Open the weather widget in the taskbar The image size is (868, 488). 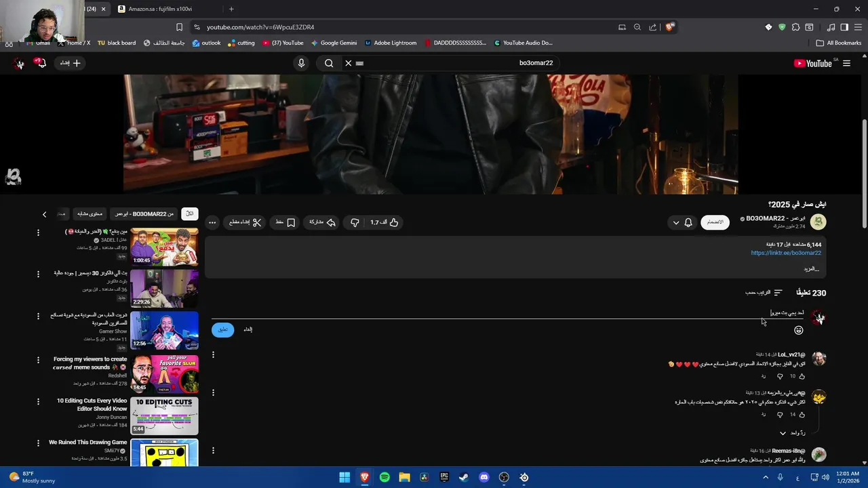click(31, 477)
